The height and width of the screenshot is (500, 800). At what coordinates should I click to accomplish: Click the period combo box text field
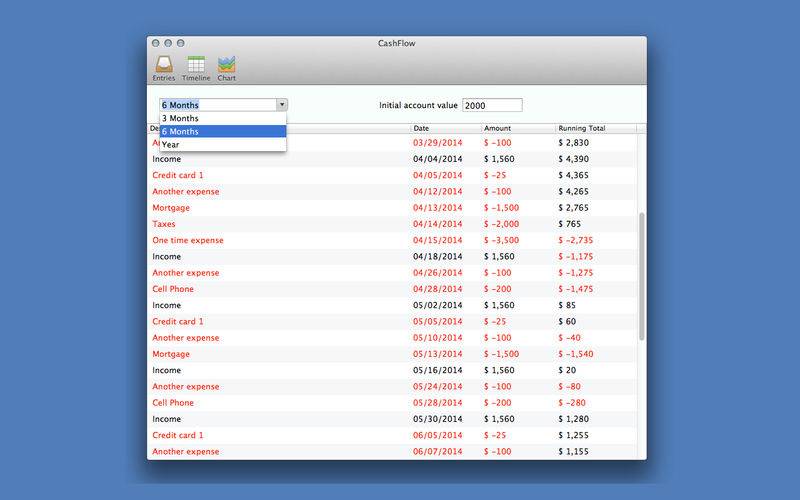218,105
